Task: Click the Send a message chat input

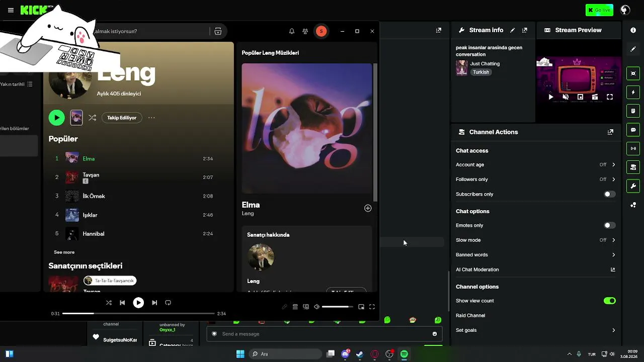Action: click(325, 334)
